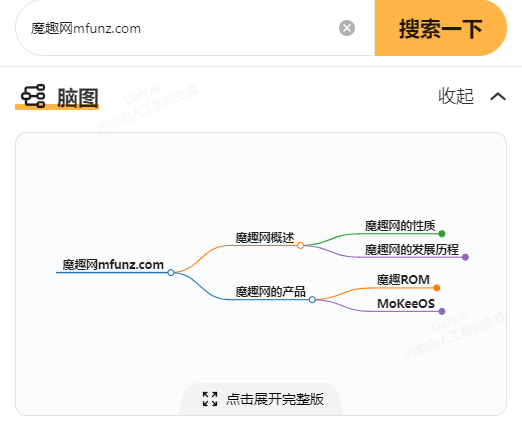This screenshot has width=522, height=423.
Task: Click the fullscreen expand arrows icon
Action: pos(210,399)
